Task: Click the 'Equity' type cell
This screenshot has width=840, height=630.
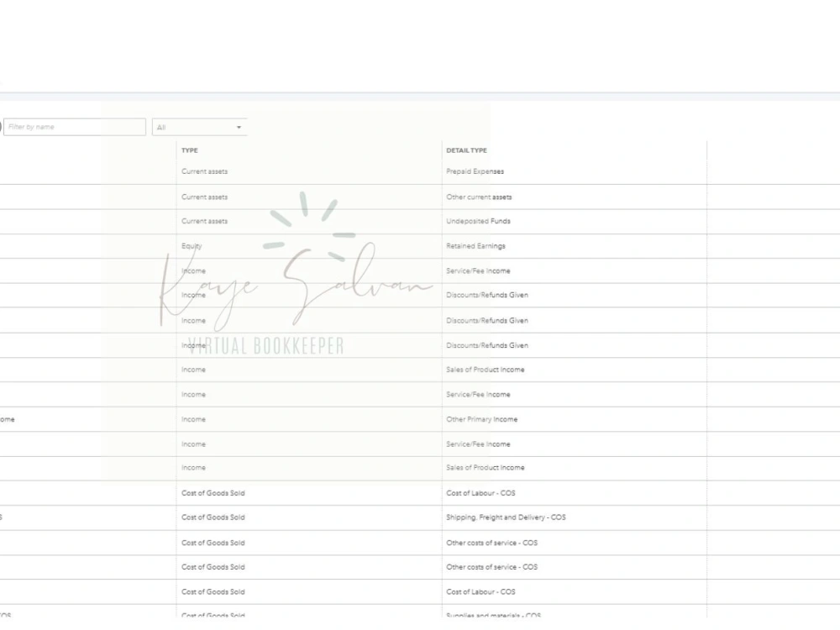Action: click(192, 246)
